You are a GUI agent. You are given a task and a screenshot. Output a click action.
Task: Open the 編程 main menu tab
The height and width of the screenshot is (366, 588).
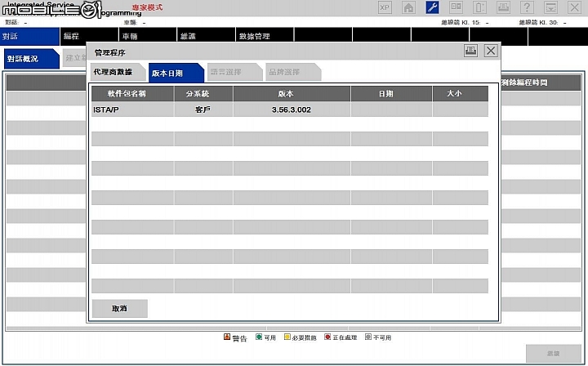pos(89,37)
